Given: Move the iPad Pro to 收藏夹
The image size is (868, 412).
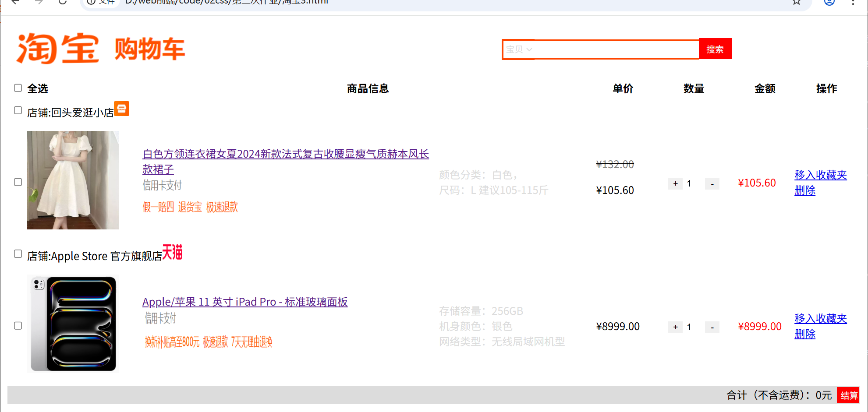Looking at the screenshot, I should (x=821, y=319).
